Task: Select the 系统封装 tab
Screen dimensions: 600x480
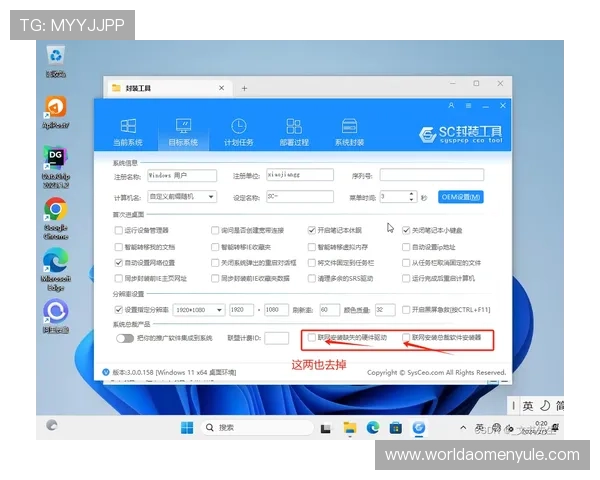Action: tap(349, 132)
